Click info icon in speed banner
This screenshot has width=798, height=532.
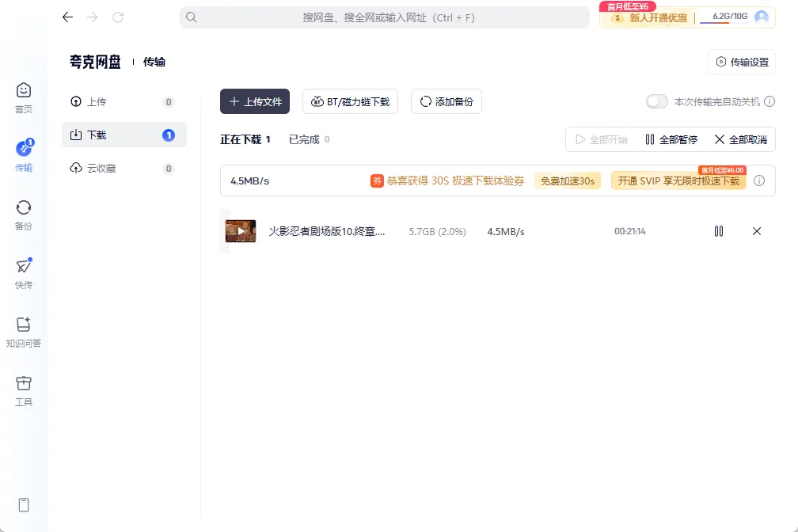click(x=758, y=180)
